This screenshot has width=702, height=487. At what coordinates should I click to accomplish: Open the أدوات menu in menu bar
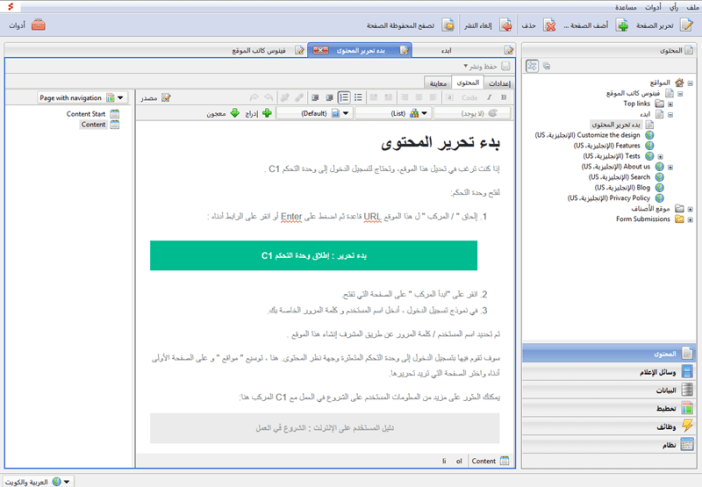coord(653,7)
